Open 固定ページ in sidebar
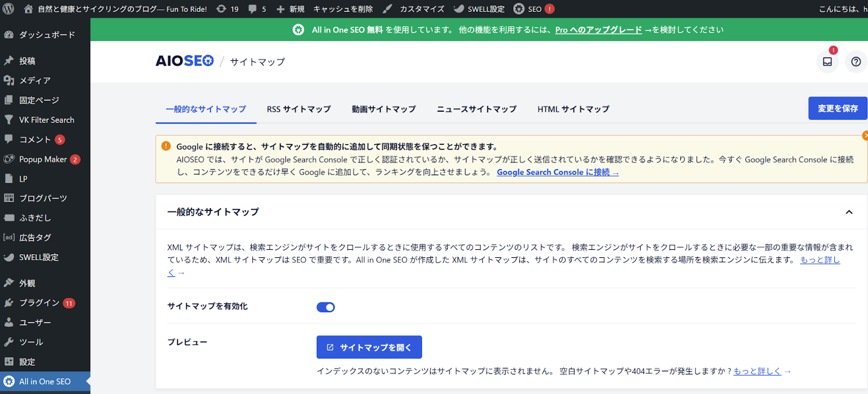The height and width of the screenshot is (394, 868). 45,100
